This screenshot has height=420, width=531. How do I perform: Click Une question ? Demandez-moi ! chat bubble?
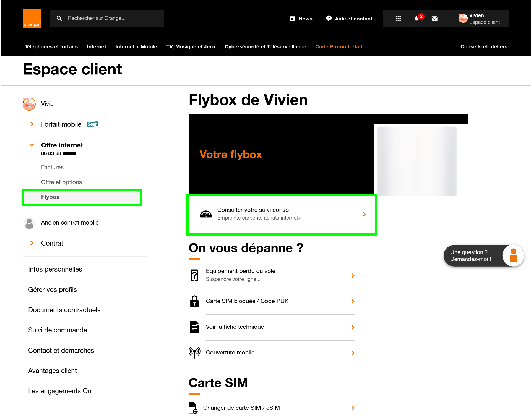click(483, 256)
